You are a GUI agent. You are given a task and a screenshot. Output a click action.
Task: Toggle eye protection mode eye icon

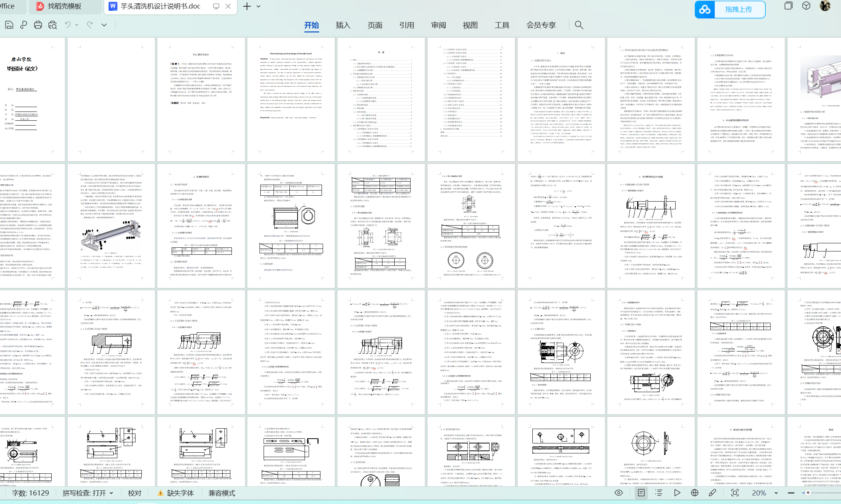click(619, 493)
